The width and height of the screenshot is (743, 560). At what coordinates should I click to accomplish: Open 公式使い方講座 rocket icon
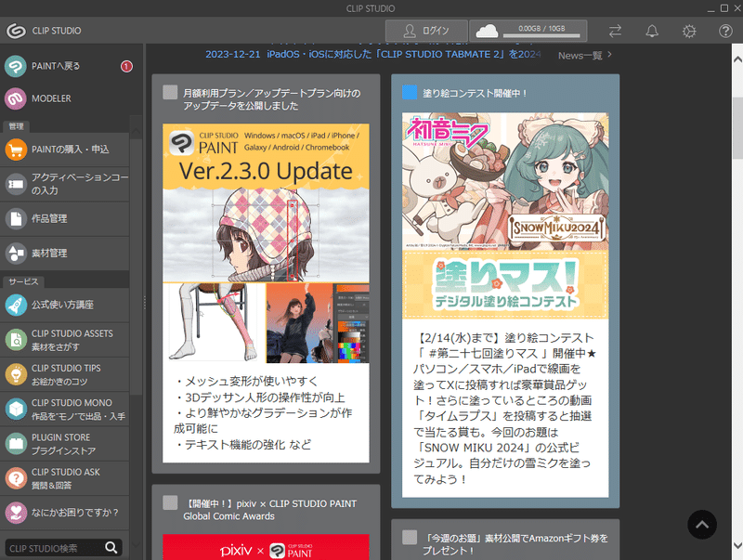click(16, 305)
